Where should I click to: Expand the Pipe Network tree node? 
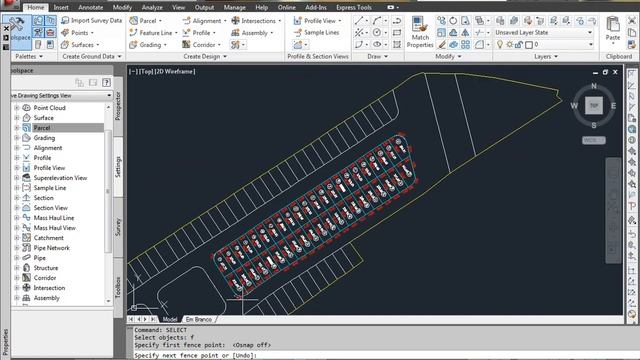(x=17, y=248)
